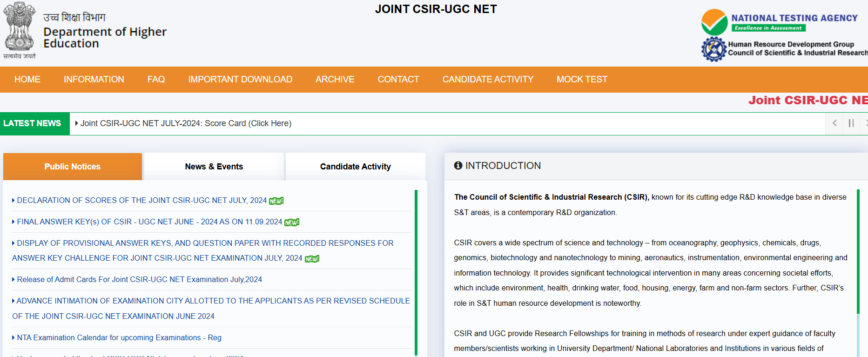This screenshot has width=868, height=357.
Task: Click the Introduction panel green scrollbar
Action: 858,251
